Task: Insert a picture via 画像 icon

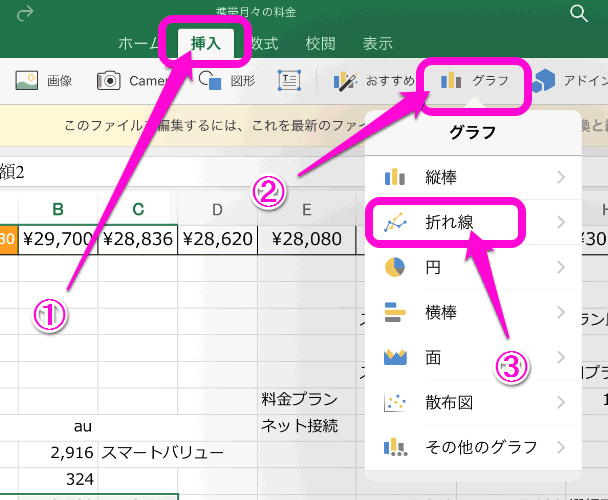Action: point(44,80)
